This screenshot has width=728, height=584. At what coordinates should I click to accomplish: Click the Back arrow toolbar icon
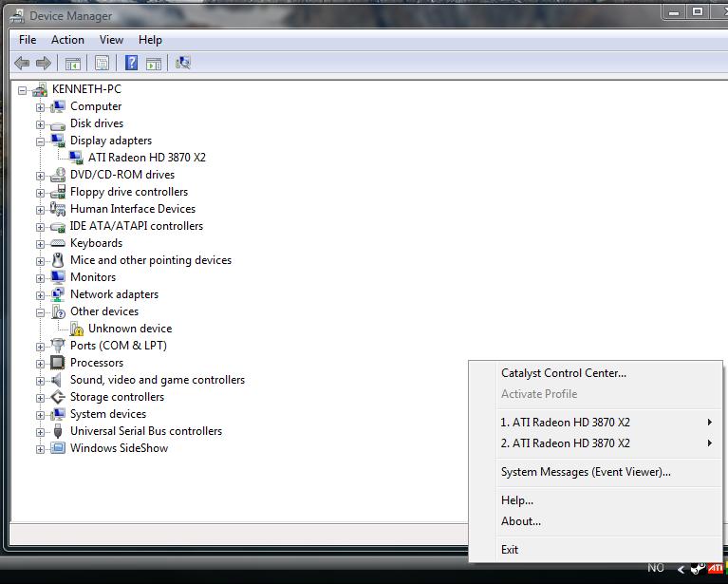coord(22,63)
